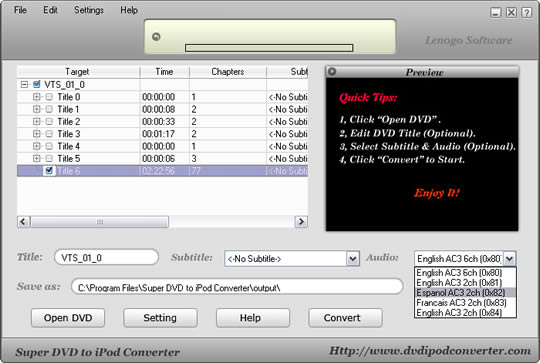Click the Title text field VTS_01_0
The width and height of the screenshot is (540, 363).
(106, 257)
